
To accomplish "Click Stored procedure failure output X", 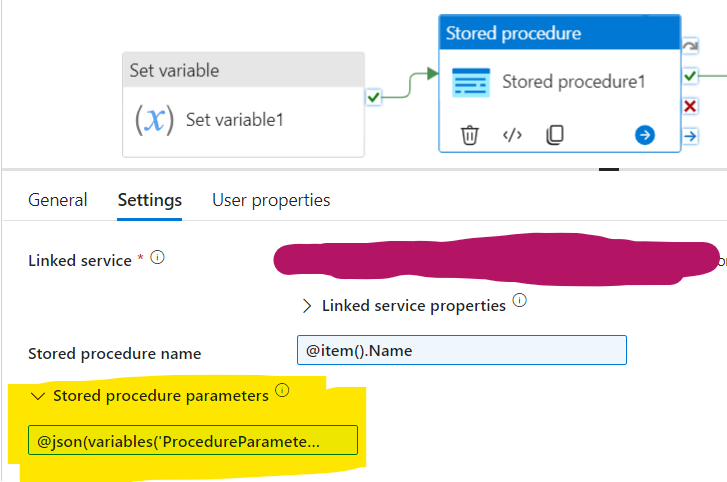I will (690, 106).
